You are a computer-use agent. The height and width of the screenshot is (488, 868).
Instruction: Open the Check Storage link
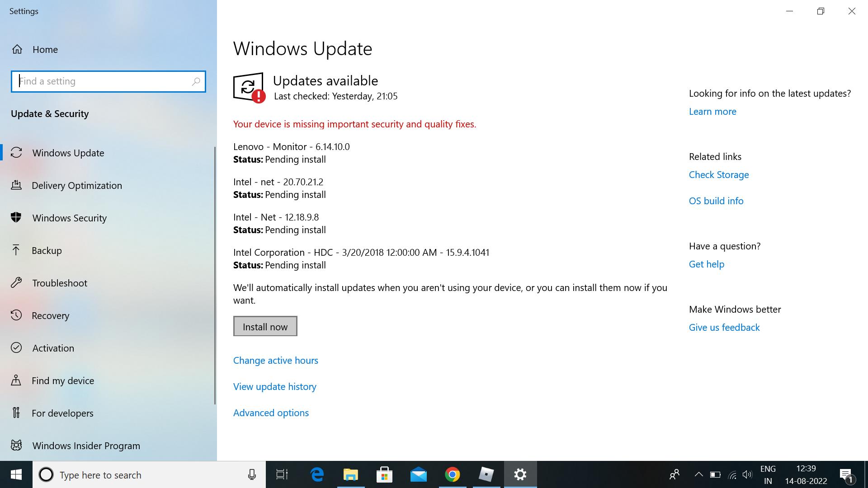(x=719, y=175)
